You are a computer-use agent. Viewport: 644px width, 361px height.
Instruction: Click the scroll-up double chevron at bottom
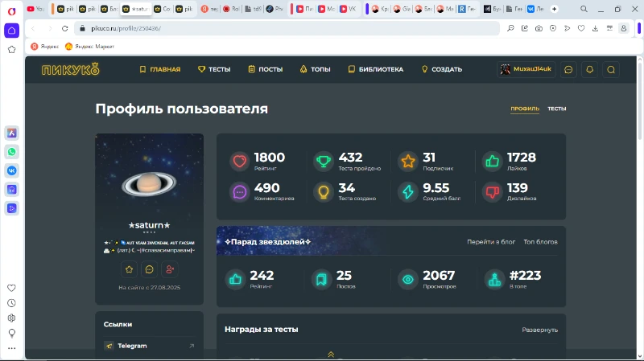pos(331,354)
